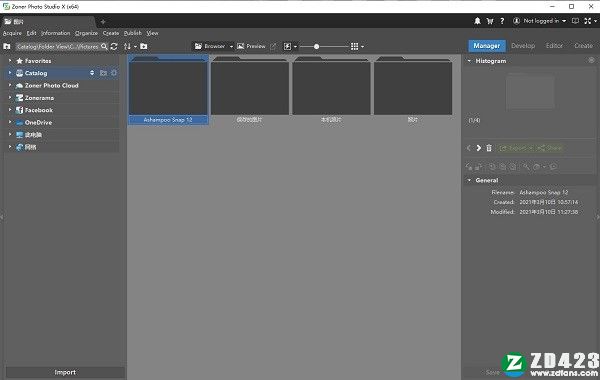Open the help question mark icon
The width and height of the screenshot is (600, 380).
(502, 21)
